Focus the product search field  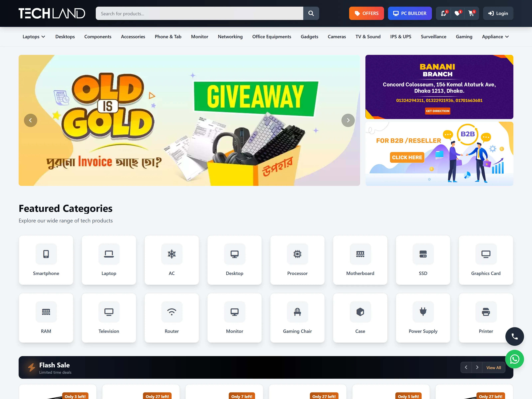[x=199, y=13]
